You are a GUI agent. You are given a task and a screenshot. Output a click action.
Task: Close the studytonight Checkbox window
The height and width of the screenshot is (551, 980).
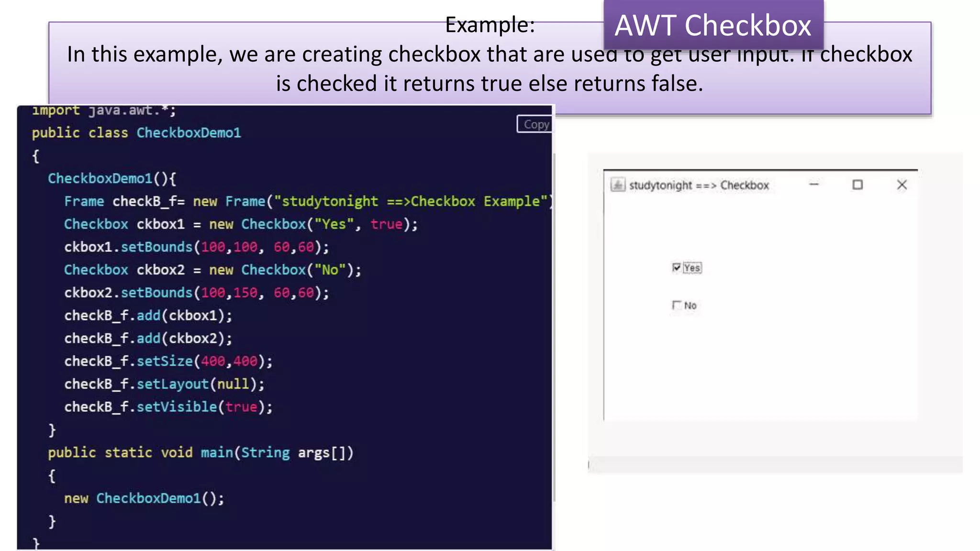pyautogui.click(x=902, y=185)
